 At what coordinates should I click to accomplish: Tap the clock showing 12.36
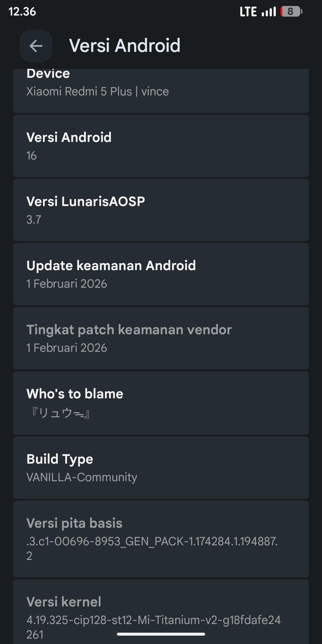click(22, 12)
